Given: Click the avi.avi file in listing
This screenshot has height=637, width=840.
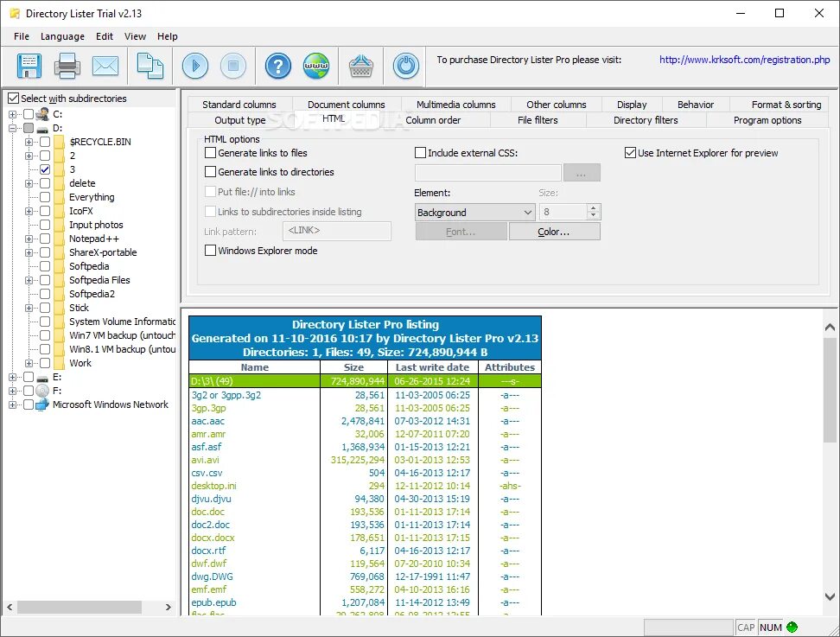Looking at the screenshot, I should pos(205,460).
